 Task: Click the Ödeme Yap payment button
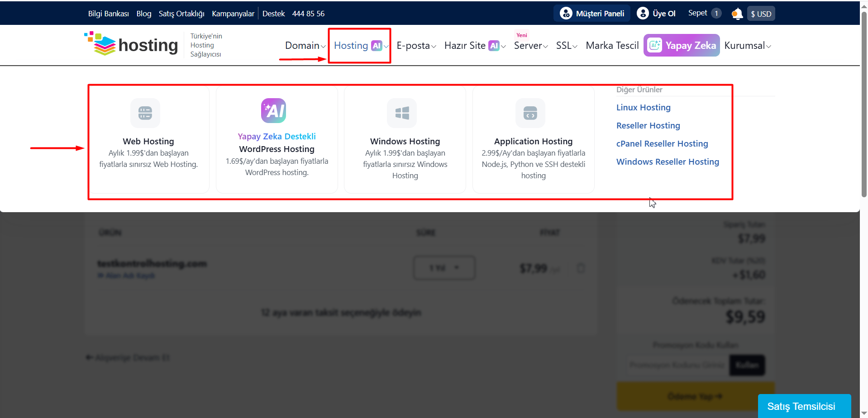(696, 396)
